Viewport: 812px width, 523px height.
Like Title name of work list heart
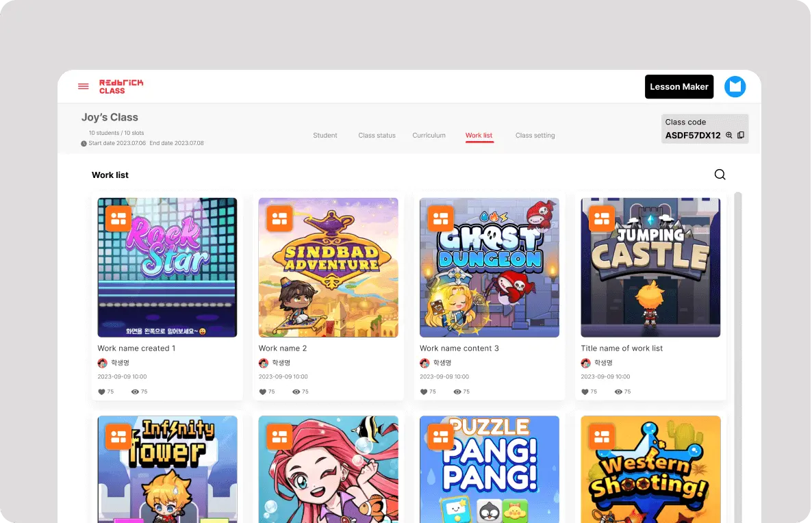click(x=585, y=392)
